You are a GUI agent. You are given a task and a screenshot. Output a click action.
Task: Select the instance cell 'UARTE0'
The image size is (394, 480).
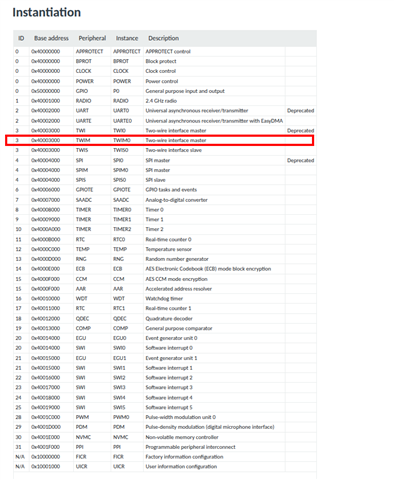click(x=123, y=121)
